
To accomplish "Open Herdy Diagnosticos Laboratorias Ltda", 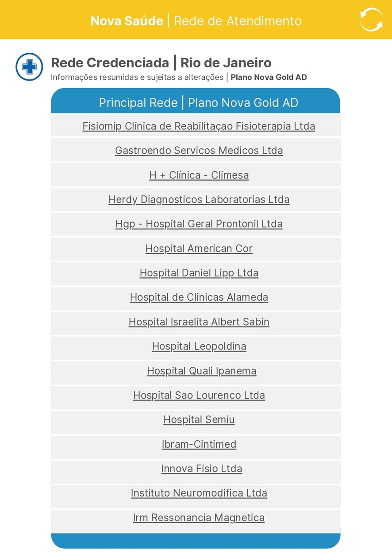I will click(x=199, y=200).
